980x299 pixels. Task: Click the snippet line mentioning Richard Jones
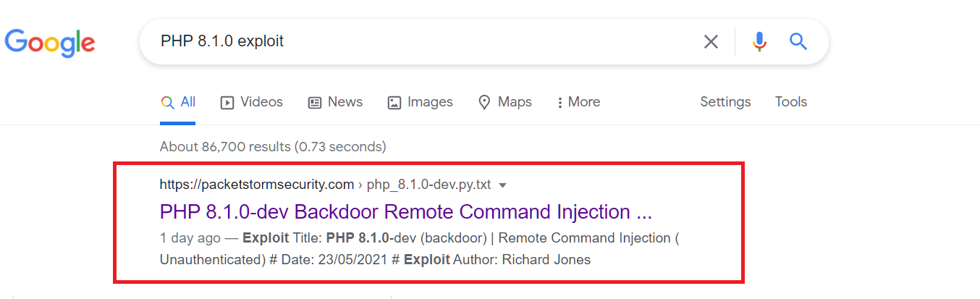point(375,260)
